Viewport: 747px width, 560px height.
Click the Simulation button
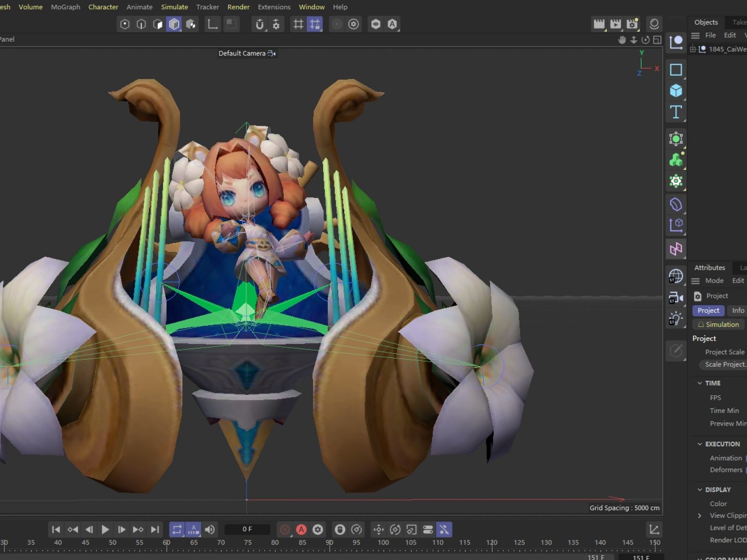(719, 325)
